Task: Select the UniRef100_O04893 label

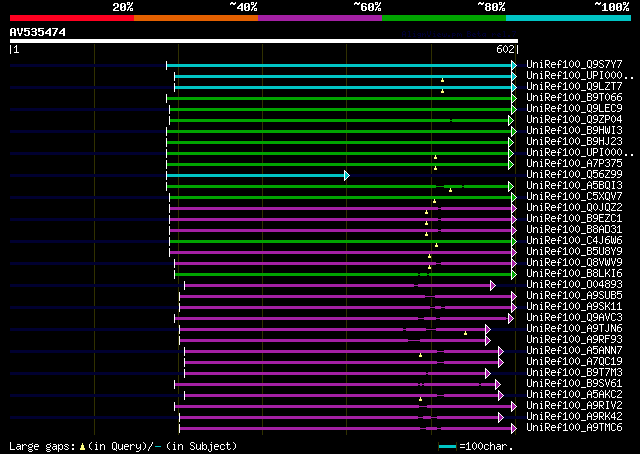Action: 574,285
